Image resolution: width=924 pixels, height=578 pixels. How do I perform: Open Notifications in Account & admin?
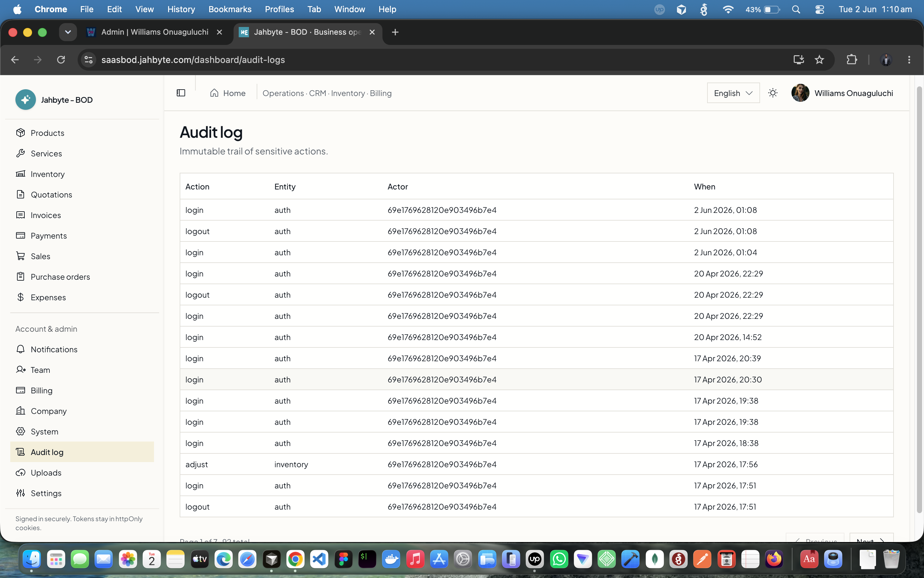(x=82, y=349)
